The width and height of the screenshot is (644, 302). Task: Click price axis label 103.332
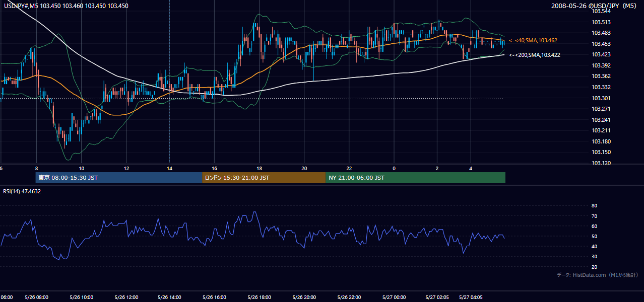click(x=601, y=87)
